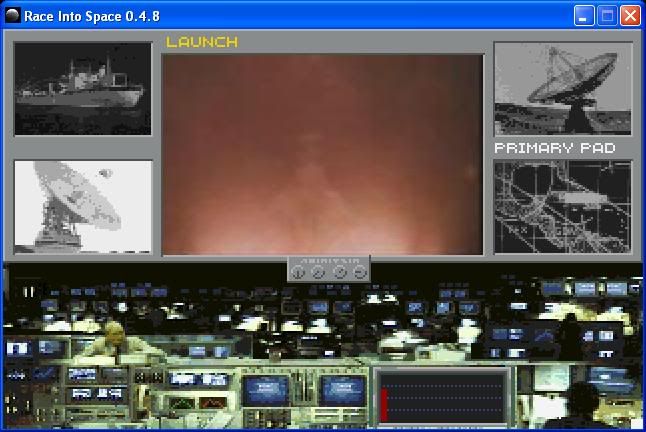Click the red mission status progress bar
Screen dimensions: 646x432
click(x=384, y=404)
